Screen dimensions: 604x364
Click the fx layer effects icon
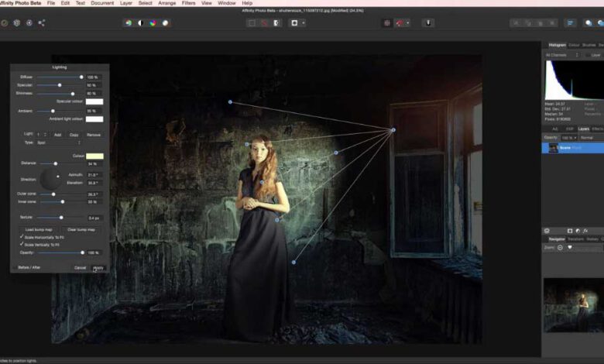pyautogui.click(x=586, y=231)
